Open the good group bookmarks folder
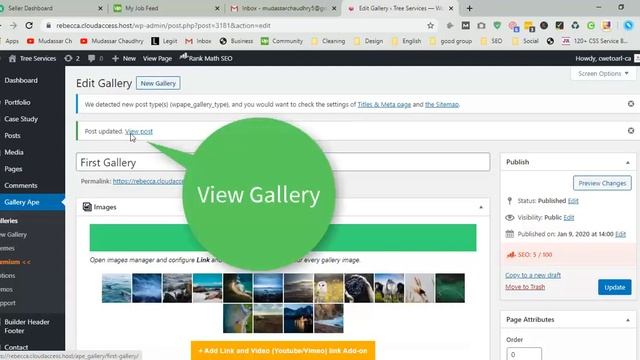The width and height of the screenshot is (640, 360). [451, 41]
